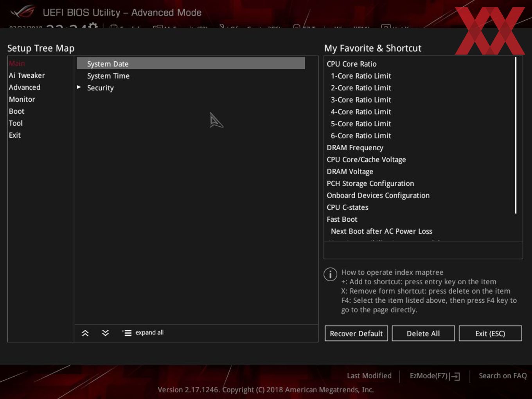Open Last Modified in footer
Image resolution: width=532 pixels, height=399 pixels.
369,376
